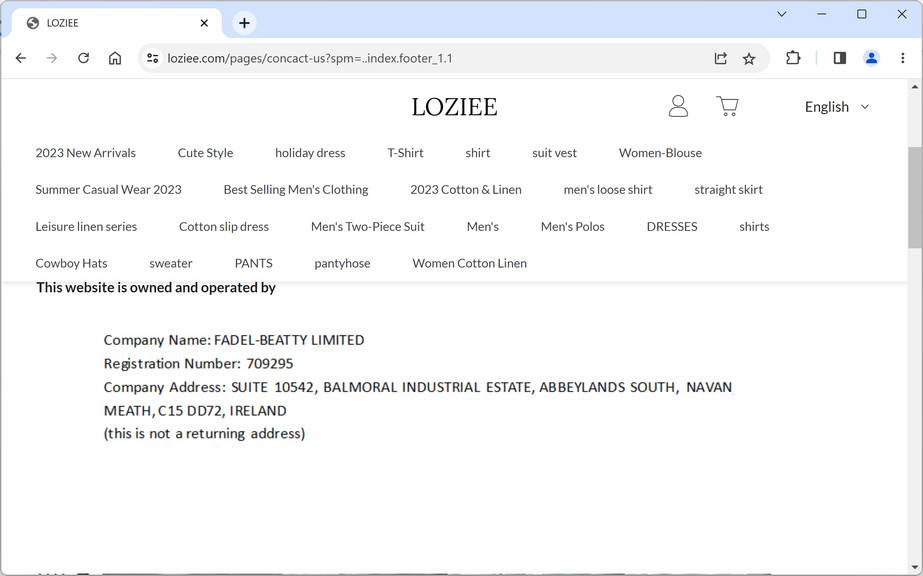Open the suit vest category
923x576 pixels.
click(555, 153)
